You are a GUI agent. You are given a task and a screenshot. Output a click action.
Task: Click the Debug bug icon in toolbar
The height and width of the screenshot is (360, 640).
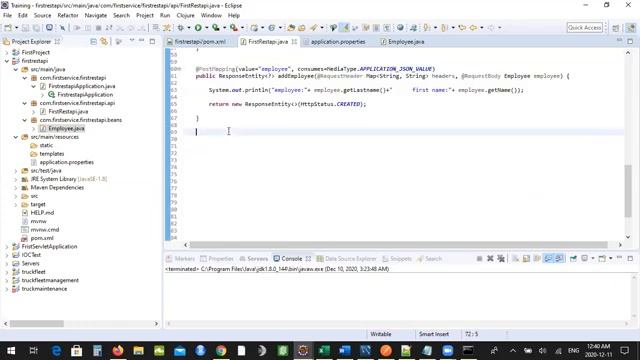point(180,28)
